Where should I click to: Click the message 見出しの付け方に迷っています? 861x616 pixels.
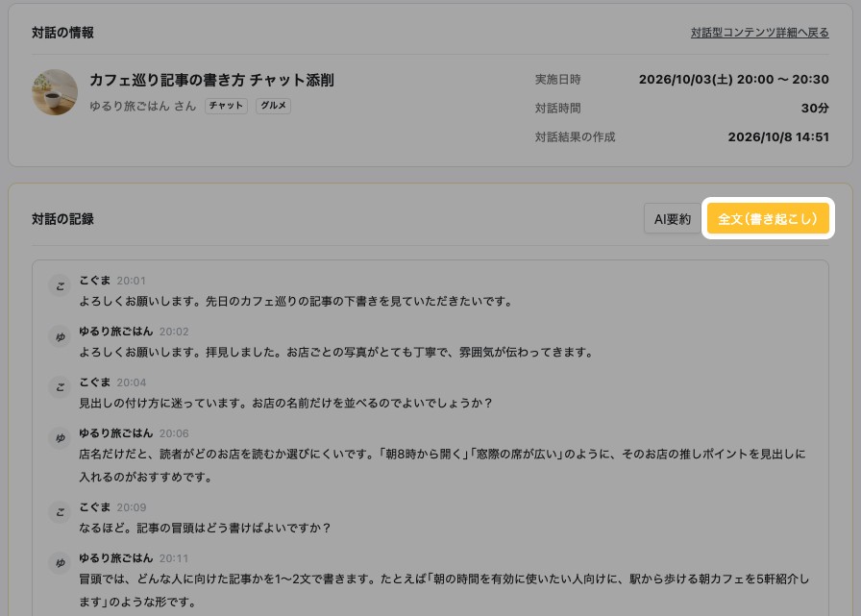285,403
